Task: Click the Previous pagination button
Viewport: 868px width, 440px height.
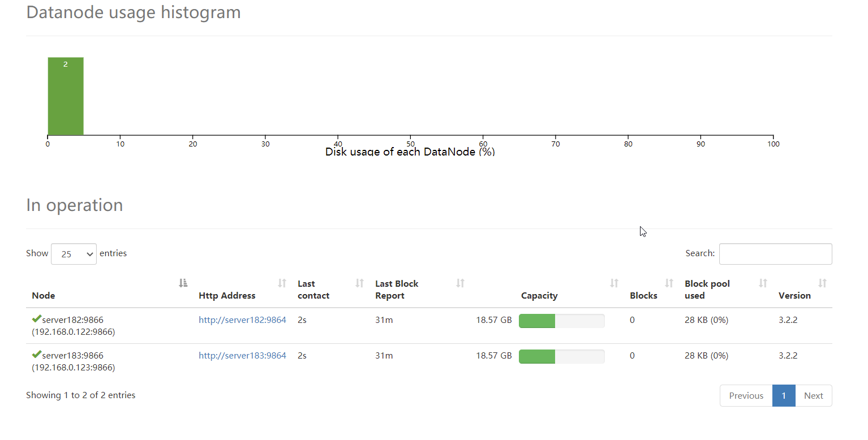Action: pyautogui.click(x=746, y=395)
